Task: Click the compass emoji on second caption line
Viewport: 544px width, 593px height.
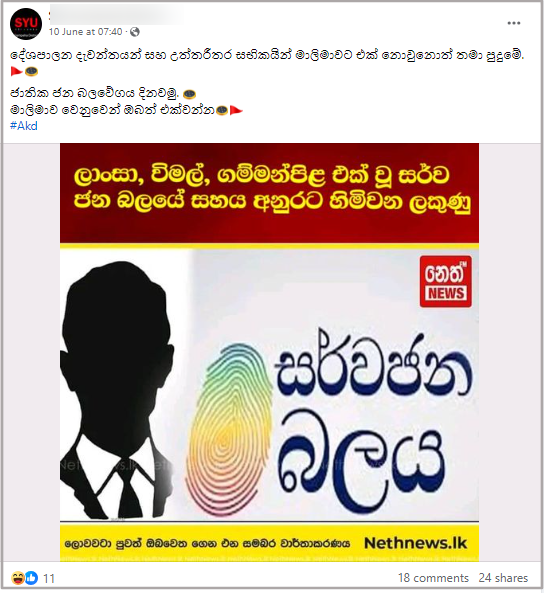Action: click(190, 93)
